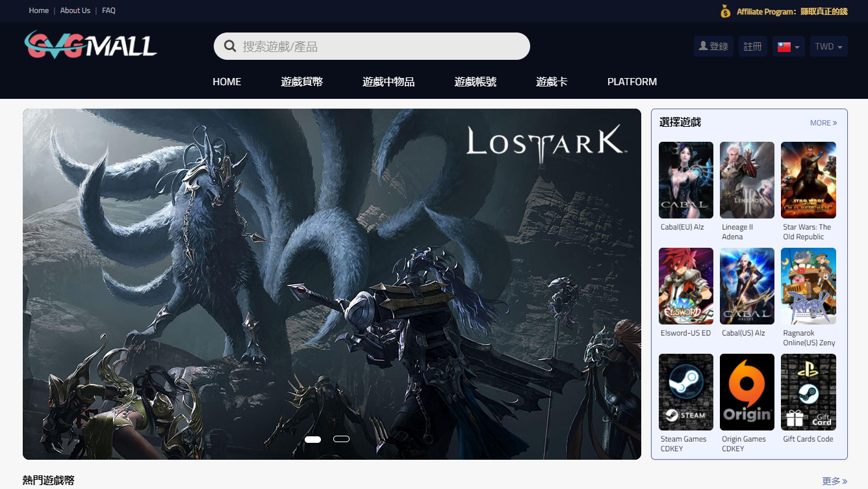Click the search magnifier icon
This screenshot has width=868, height=489.
(229, 46)
